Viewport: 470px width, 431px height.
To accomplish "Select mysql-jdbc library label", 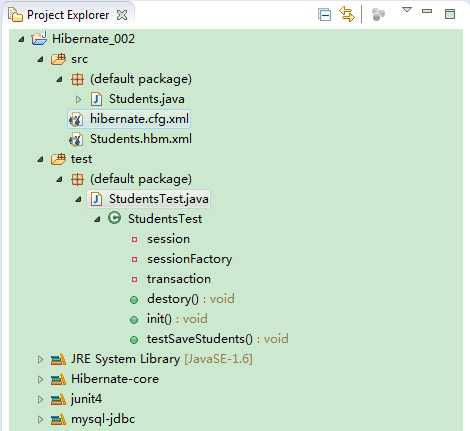I will 103,419.
